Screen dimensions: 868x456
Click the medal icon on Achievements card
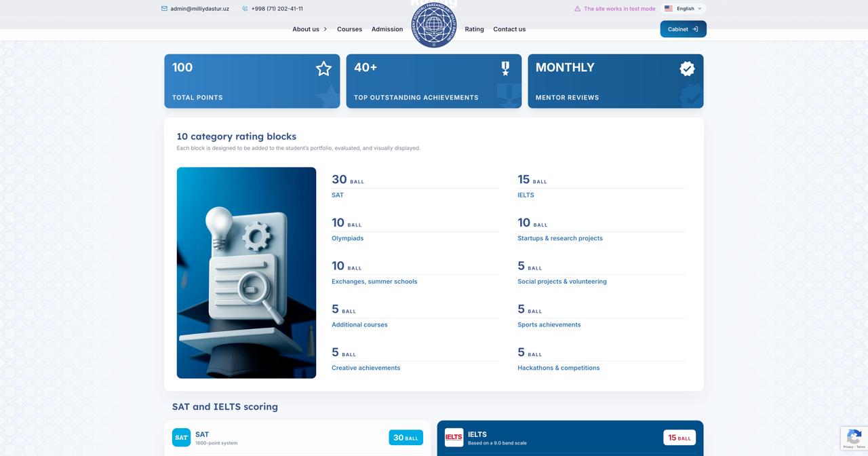point(505,69)
